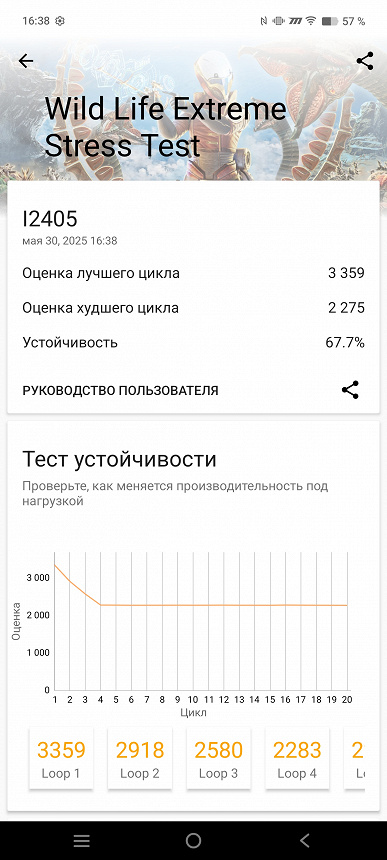387x860 pixels.
Task: Tap the Android home circle button
Action: pos(193,840)
